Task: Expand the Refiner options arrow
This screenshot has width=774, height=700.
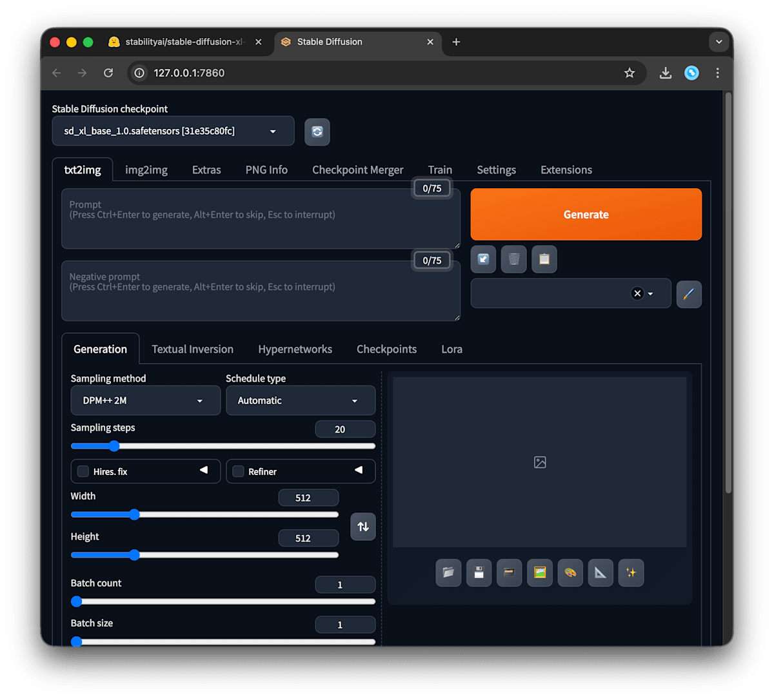Action: click(x=359, y=470)
